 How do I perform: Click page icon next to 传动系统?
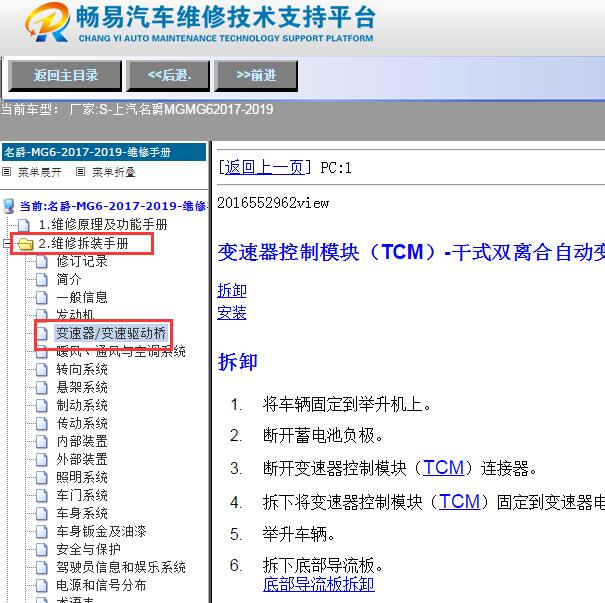(x=42, y=424)
